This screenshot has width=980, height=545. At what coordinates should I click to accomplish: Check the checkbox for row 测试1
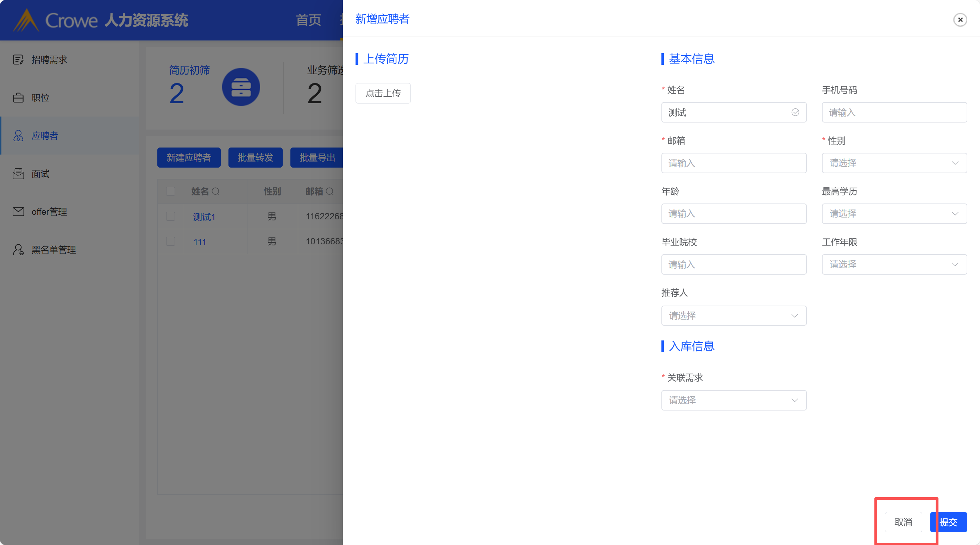(x=170, y=217)
